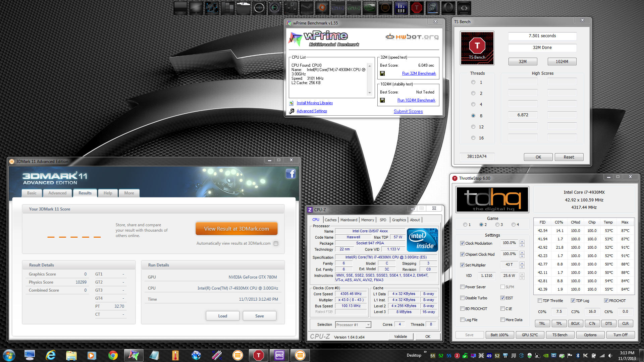
Task: Expand hidden taskbar toolbar chevron
Action: click(x=425, y=352)
